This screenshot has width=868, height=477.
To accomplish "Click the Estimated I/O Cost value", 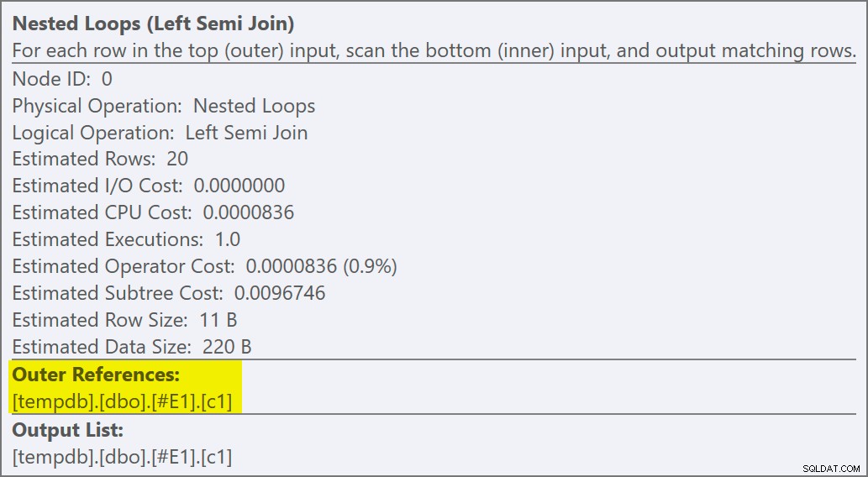I will [x=239, y=186].
